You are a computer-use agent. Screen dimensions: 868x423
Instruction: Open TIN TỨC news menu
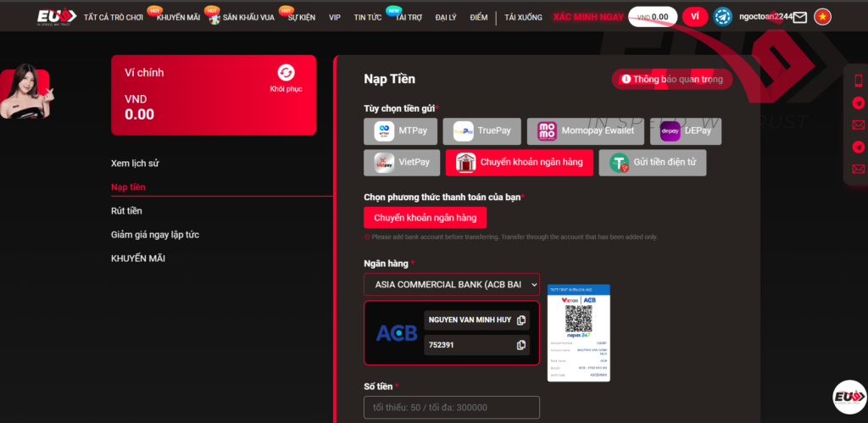[x=368, y=18]
